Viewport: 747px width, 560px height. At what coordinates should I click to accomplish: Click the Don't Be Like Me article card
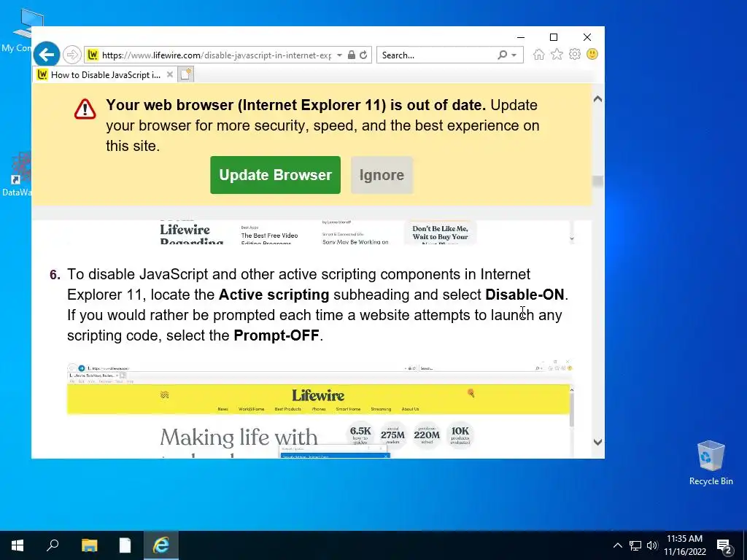tap(440, 233)
